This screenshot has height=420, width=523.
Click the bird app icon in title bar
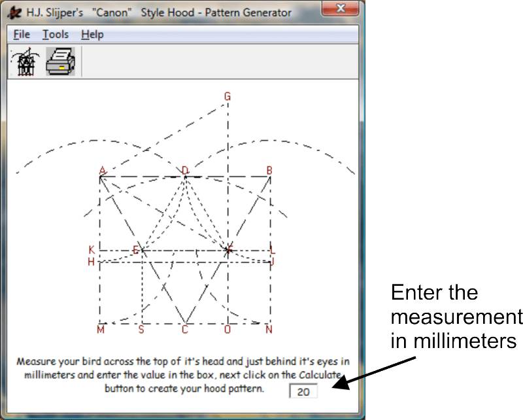pos(10,12)
